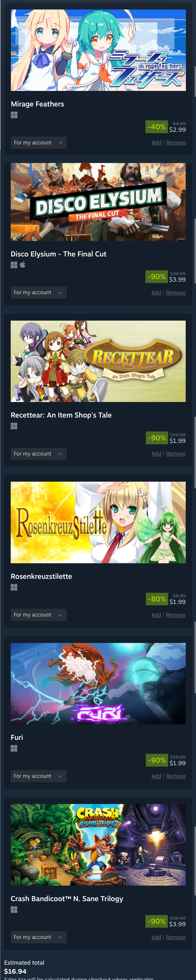Screen dimensions: 196x980
Task: Open the Crash Bandicoot N. Sane Trilogy banner
Action: coord(98,845)
